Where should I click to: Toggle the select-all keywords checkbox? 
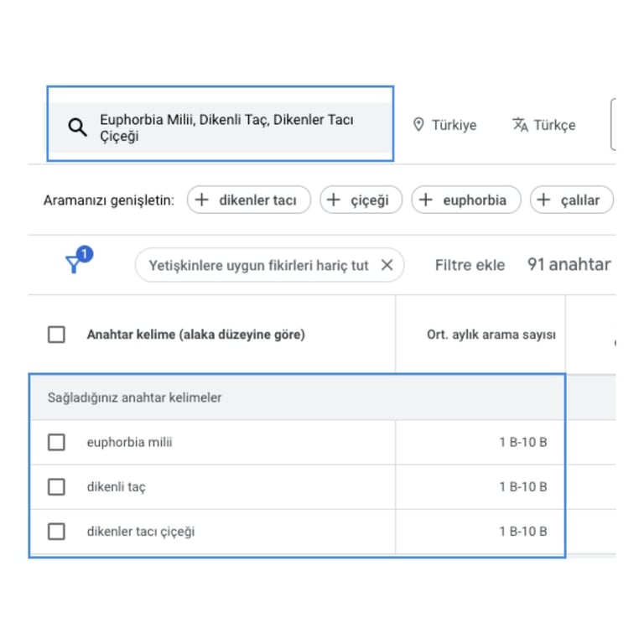click(56, 335)
